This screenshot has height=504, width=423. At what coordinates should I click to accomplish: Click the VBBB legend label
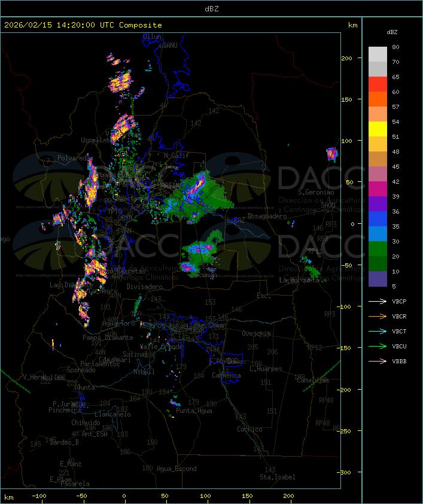pyautogui.click(x=399, y=362)
